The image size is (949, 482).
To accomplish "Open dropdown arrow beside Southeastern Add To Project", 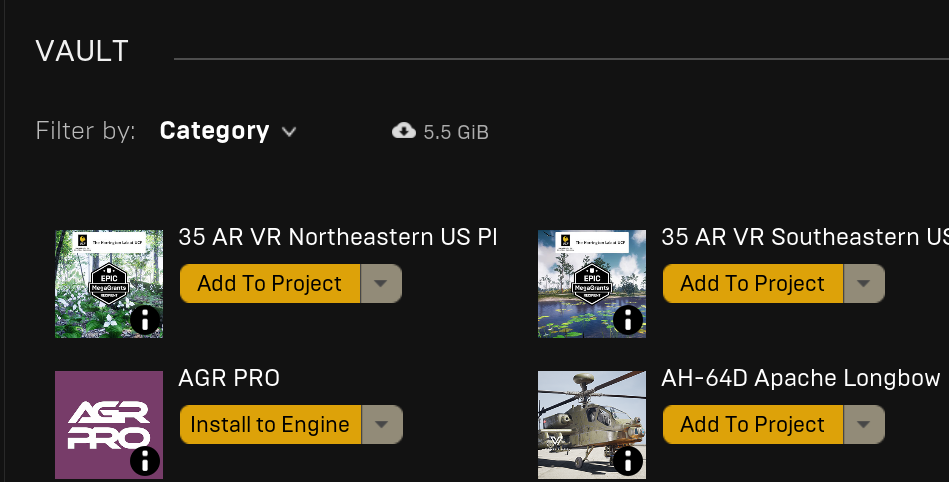I will click(x=864, y=283).
